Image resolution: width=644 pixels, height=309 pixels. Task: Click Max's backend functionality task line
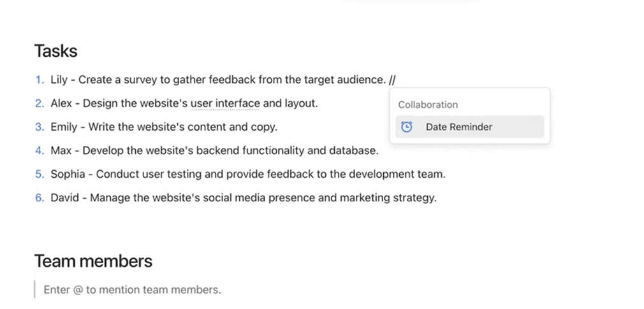(x=214, y=150)
